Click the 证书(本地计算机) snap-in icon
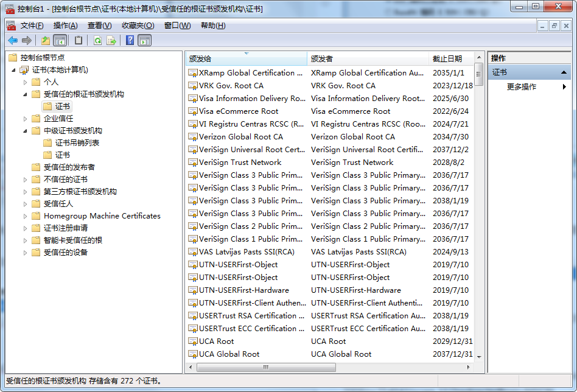The image size is (577, 392). 24,70
